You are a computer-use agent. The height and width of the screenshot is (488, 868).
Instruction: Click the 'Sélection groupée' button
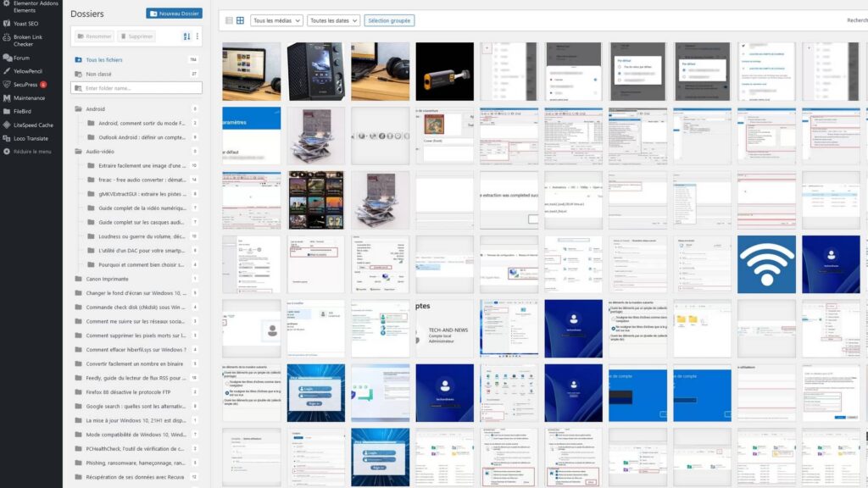coord(389,20)
